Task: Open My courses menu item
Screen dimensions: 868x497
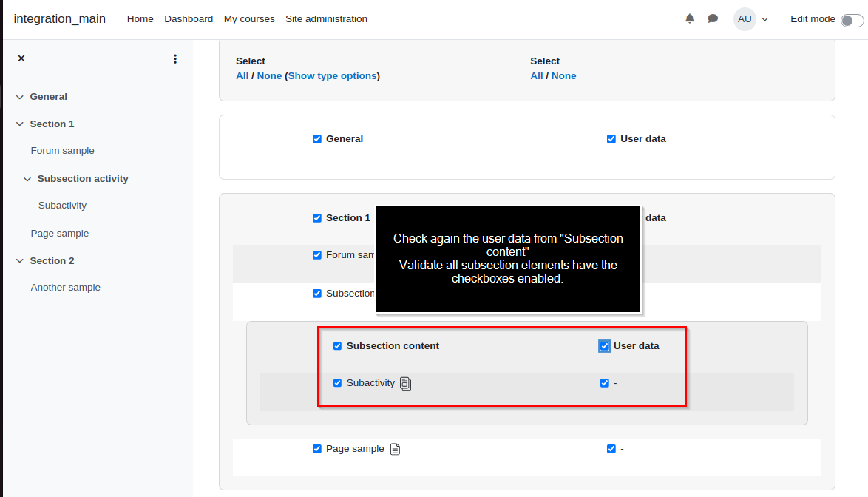Action: coord(249,18)
